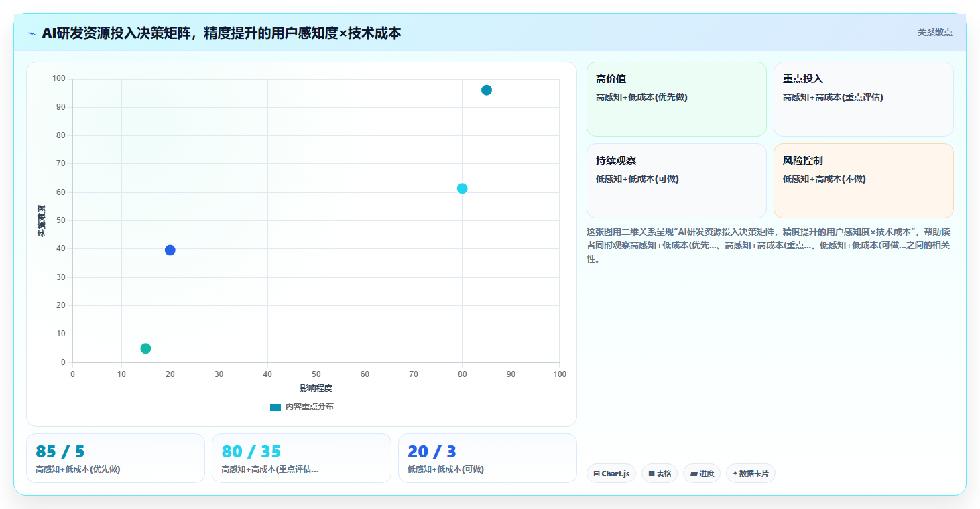Click the 85 / 5 stat value

[x=60, y=452]
